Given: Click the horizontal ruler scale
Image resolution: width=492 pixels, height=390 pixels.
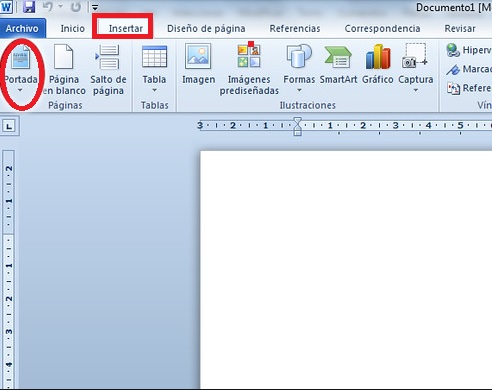Looking at the screenshot, I should tap(345, 126).
